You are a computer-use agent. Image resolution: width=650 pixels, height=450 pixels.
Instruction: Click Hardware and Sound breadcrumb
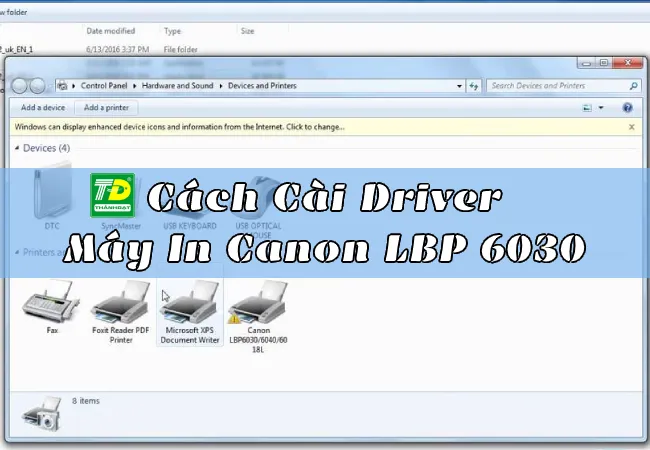click(x=177, y=86)
